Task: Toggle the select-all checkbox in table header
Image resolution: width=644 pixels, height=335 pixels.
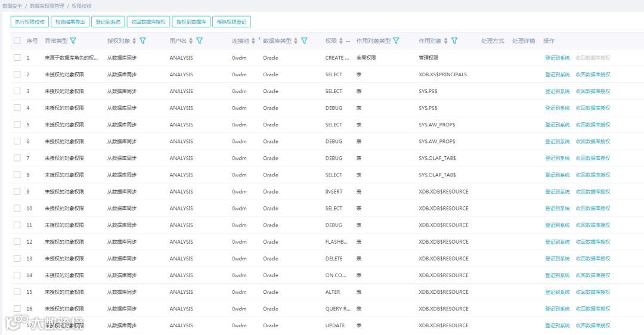Action: (17, 41)
